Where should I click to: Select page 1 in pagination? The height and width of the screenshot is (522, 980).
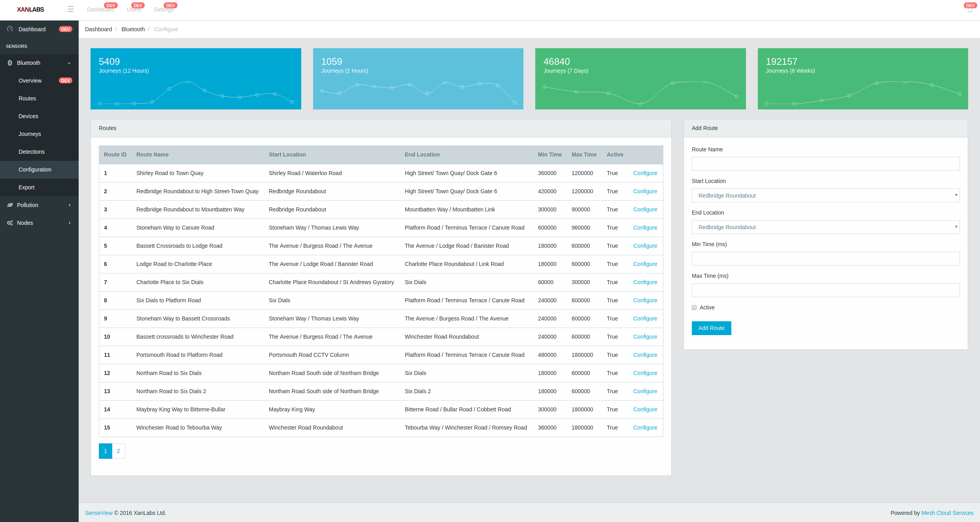click(106, 451)
